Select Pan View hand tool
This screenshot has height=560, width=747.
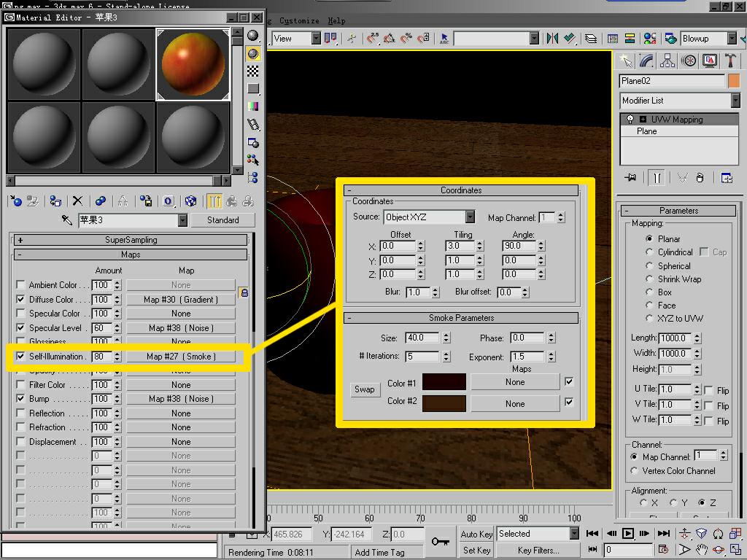coord(701,549)
